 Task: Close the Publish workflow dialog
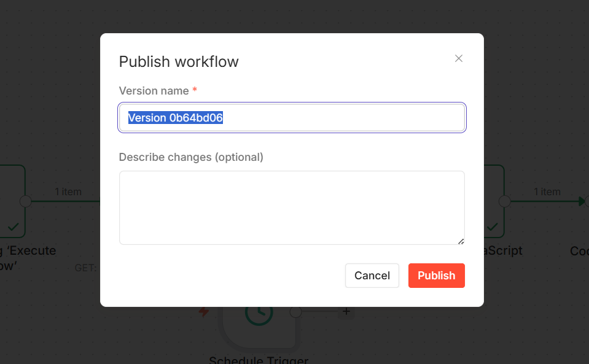click(458, 58)
